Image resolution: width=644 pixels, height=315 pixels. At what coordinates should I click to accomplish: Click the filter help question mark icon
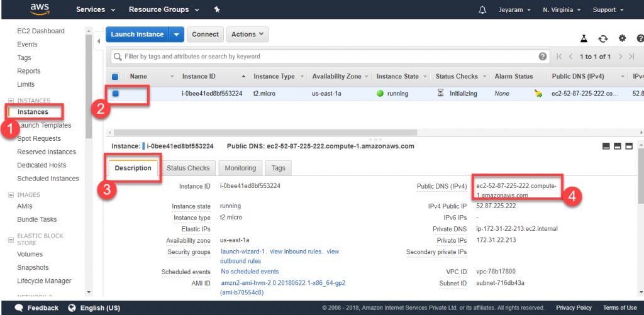click(x=543, y=56)
